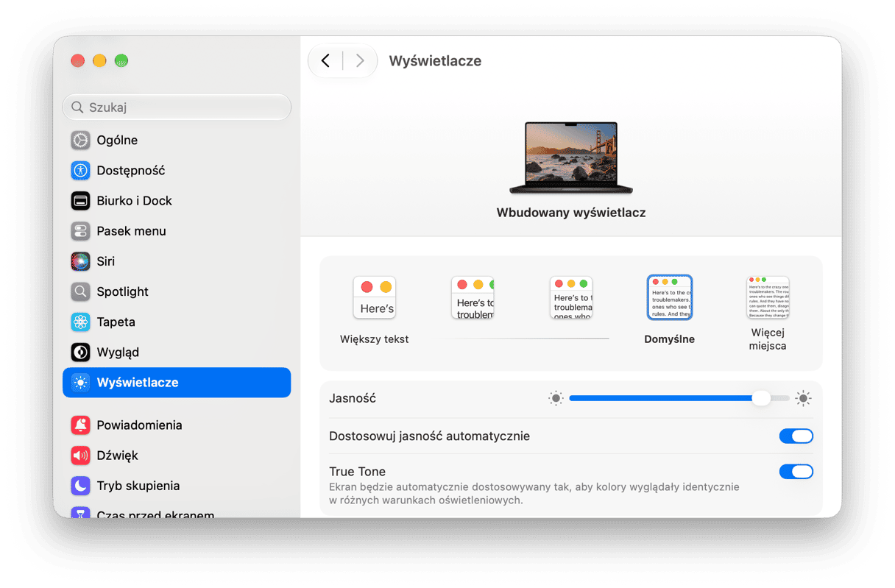Screen dimensions: 895x588
Task: Open Siri icon in sidebar
Action: click(80, 261)
